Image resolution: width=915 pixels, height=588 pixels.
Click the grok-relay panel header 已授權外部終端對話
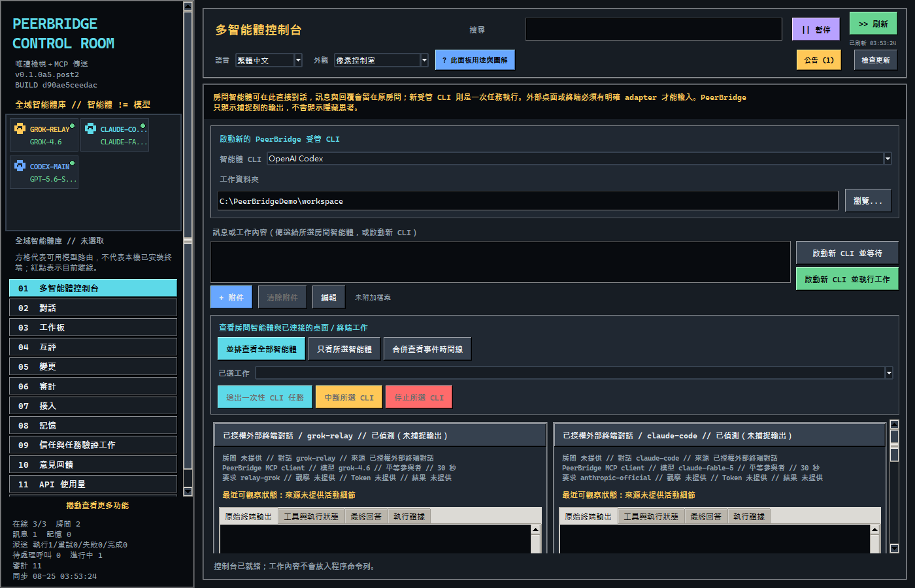tap(380, 435)
